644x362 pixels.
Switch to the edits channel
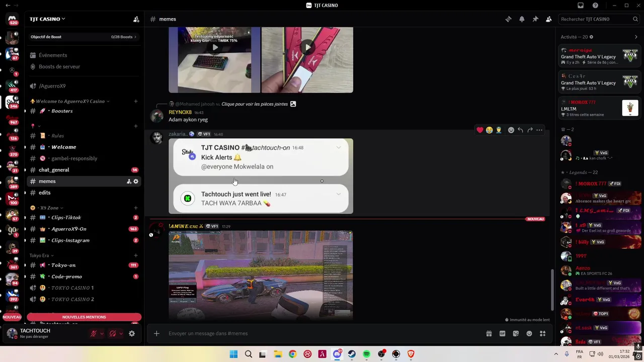tap(84, 193)
